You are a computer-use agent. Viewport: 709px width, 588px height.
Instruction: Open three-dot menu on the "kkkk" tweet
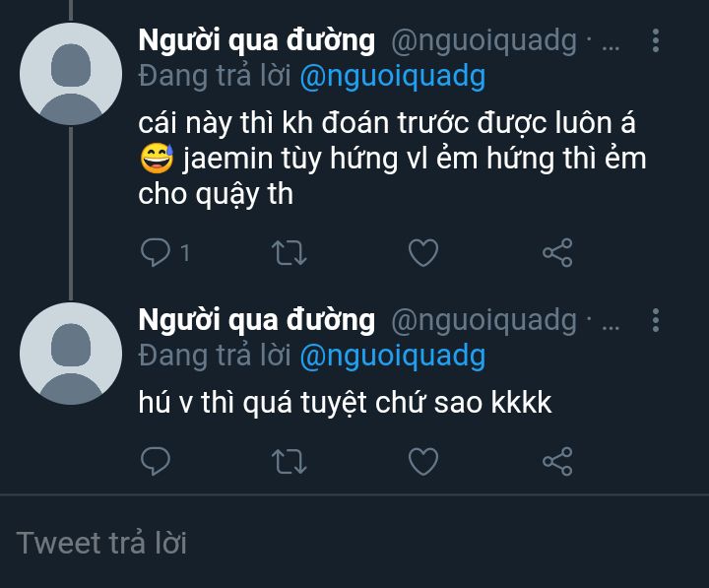pyautogui.click(x=657, y=320)
